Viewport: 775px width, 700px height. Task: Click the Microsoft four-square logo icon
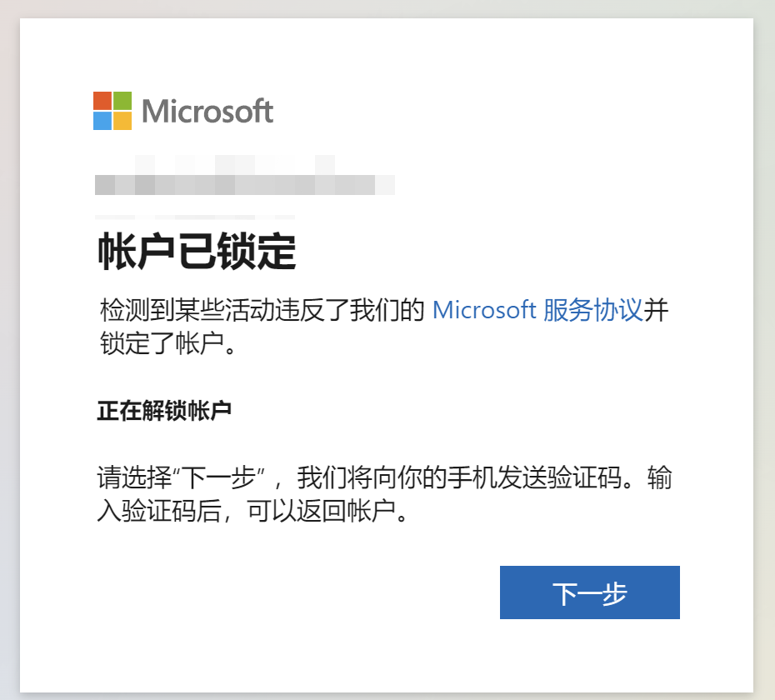point(112,111)
